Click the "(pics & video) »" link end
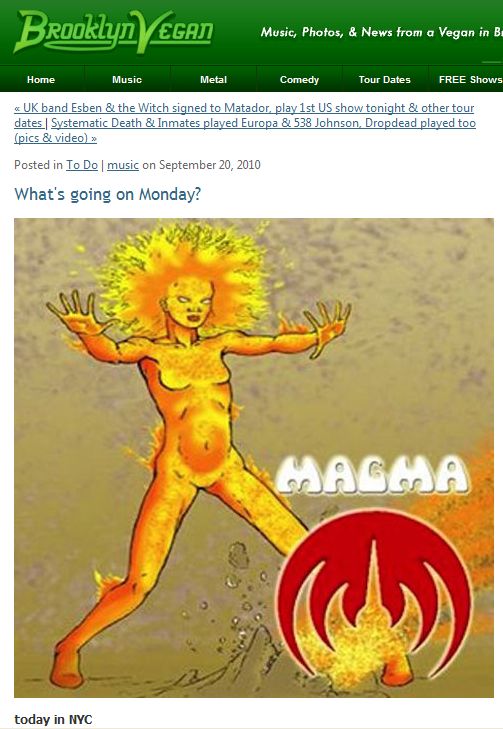Screen dimensions: 503x729 [x=55, y=138]
